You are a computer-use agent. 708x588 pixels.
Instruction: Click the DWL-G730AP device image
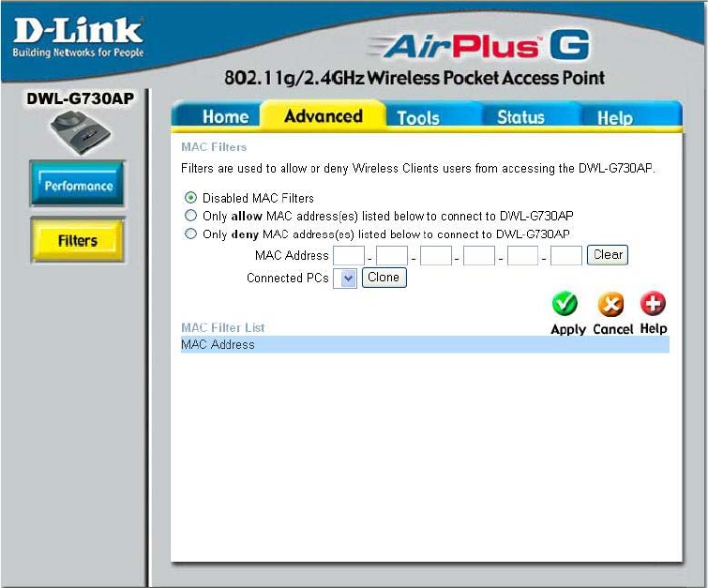(x=80, y=133)
